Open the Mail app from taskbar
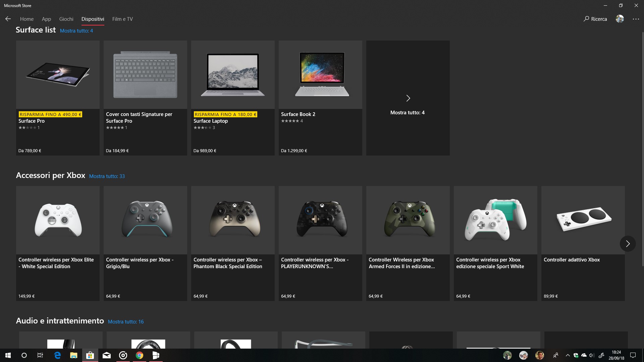644x362 pixels. 107,355
